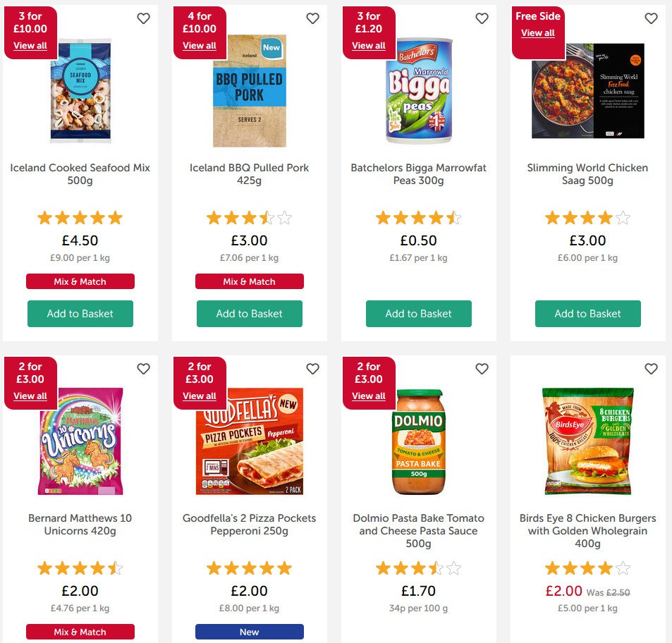Add Dolmio Pasta Bake to favorites
The height and width of the screenshot is (643, 672).
coord(482,369)
